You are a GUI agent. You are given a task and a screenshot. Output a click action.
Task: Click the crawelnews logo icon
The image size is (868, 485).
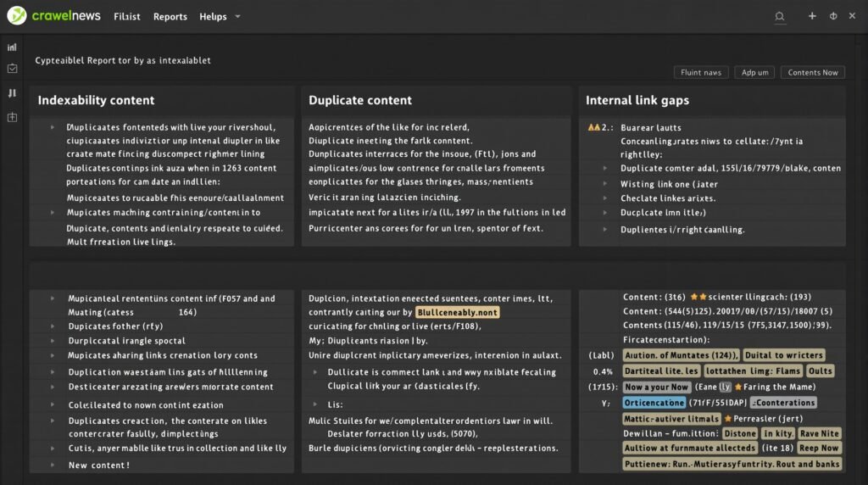[x=17, y=15]
